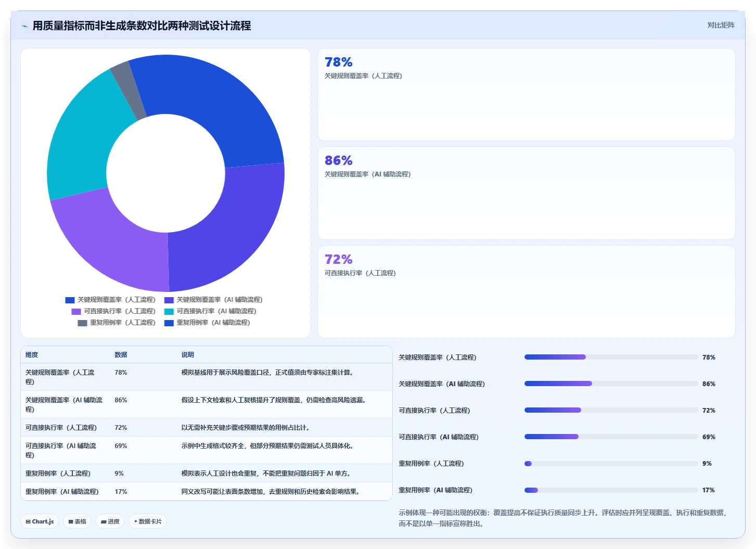Click the description starting 示例中生成格式较齐全
Image resolution: width=756 pixels, height=549 pixels.
point(268,446)
